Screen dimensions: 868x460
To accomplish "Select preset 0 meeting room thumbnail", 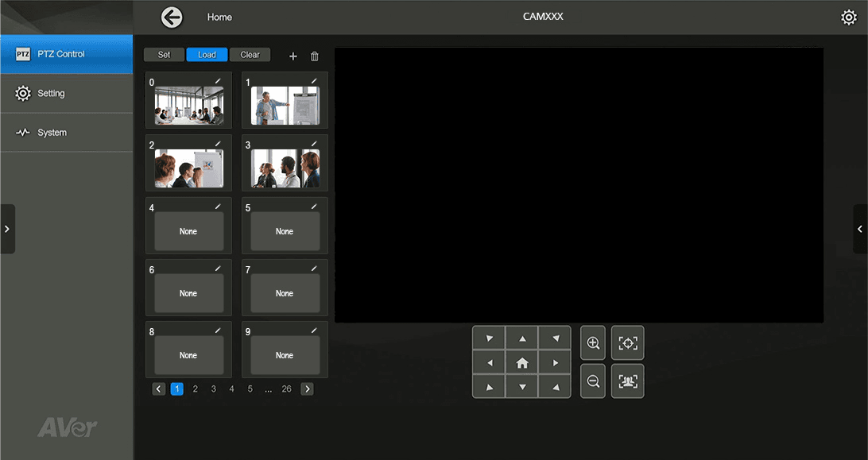I will 188,105.
